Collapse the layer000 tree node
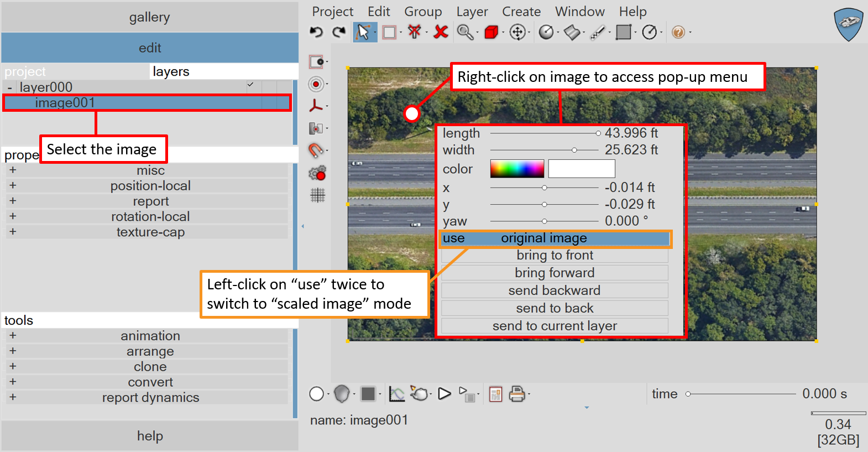Image resolution: width=868 pixels, height=452 pixels. pos(10,87)
